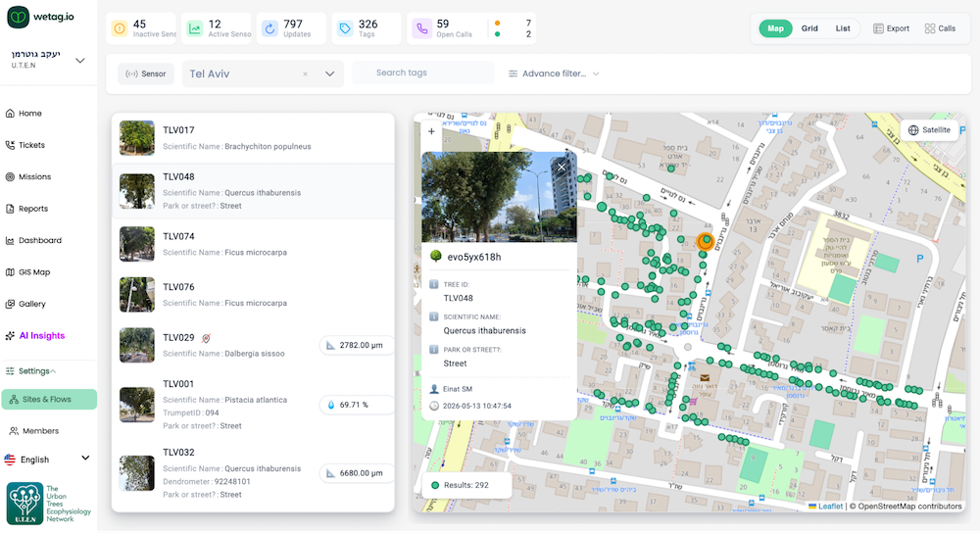Go to Missions in sidebar
This screenshot has height=533, width=980.
coord(34,176)
